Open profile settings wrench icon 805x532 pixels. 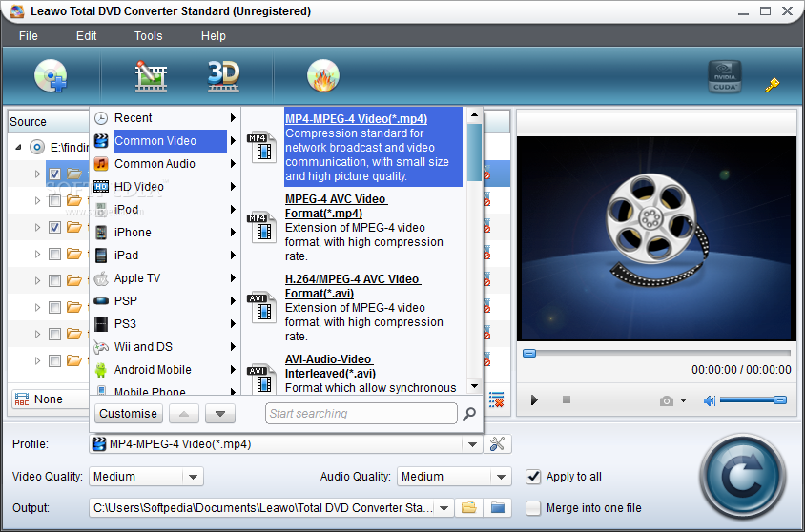coord(497,443)
